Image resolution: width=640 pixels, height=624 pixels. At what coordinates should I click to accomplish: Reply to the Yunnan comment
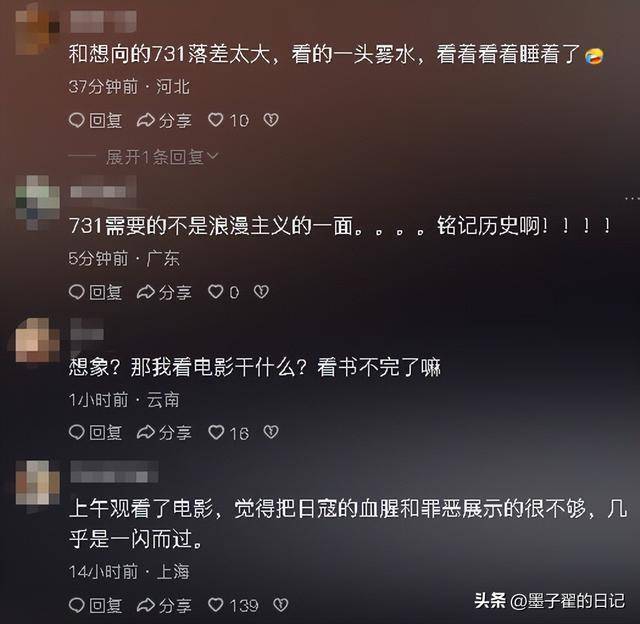tap(96, 433)
